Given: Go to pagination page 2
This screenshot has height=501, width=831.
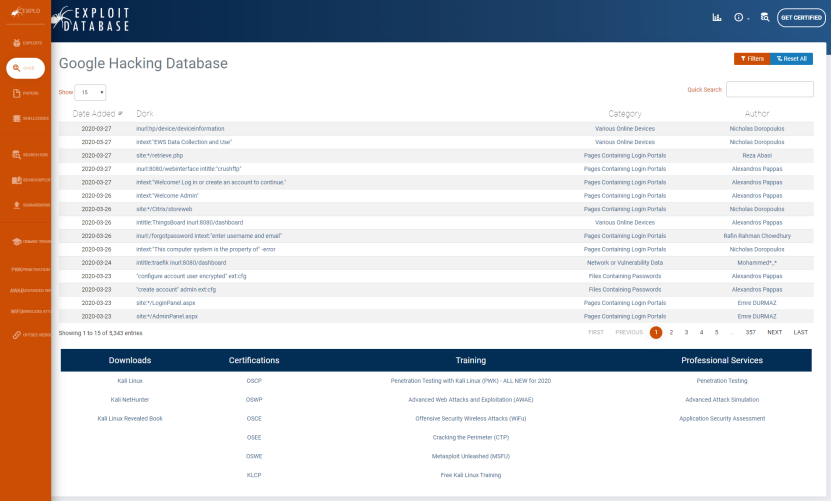Looking at the screenshot, I should (x=671, y=332).
